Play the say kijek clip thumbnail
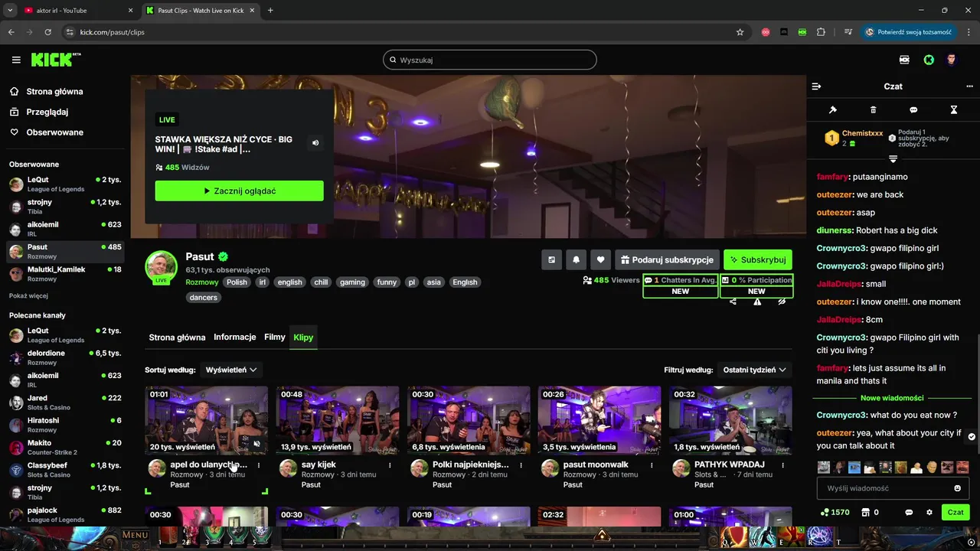 coord(338,420)
